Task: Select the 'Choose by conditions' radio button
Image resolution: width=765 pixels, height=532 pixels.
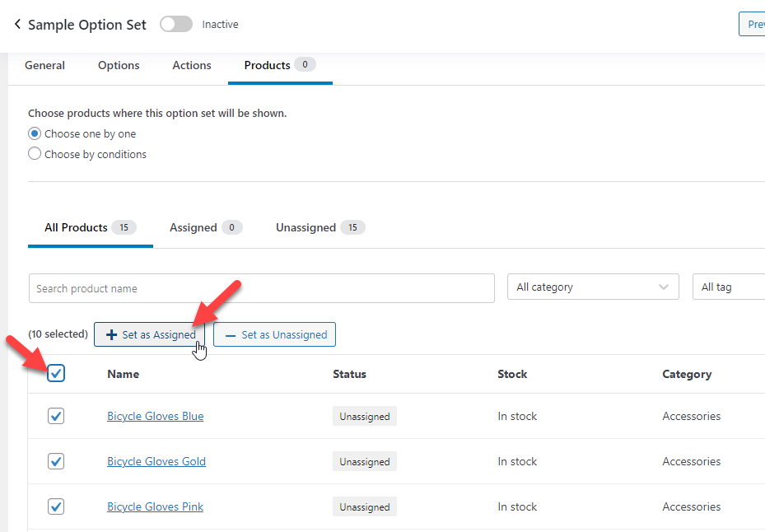Action: pos(34,154)
